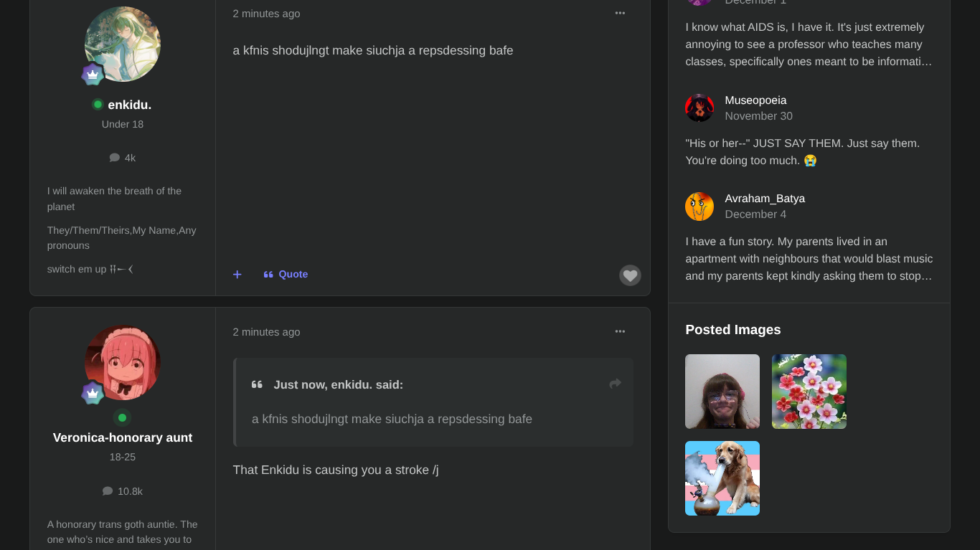Open options menu on Veronica's post
Screen dimensions: 980x550
tap(620, 331)
